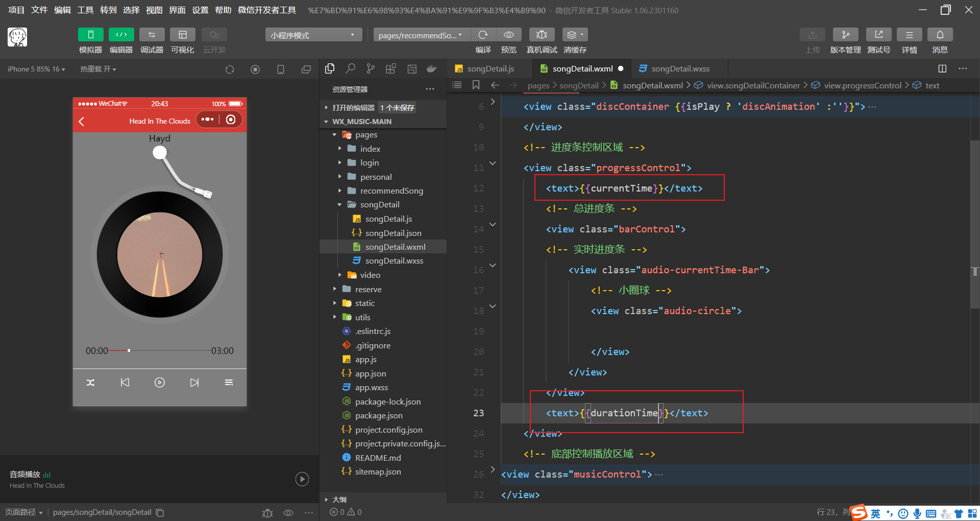Open the search icon in editor sidebar
The image size is (980, 521).
click(351, 68)
